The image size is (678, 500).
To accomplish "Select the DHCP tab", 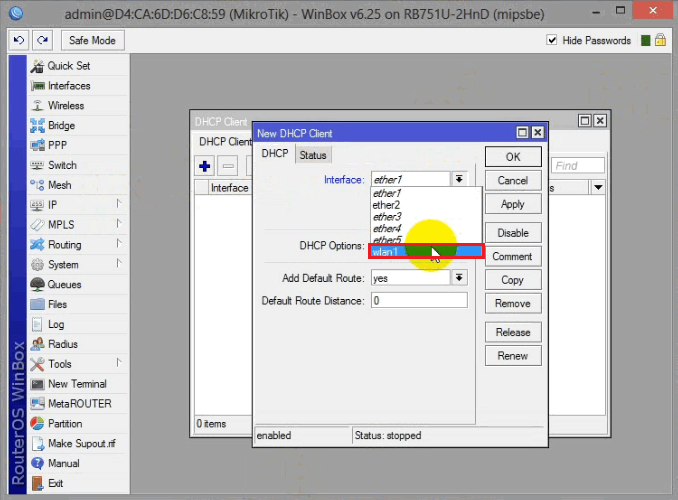I will [x=275, y=154].
